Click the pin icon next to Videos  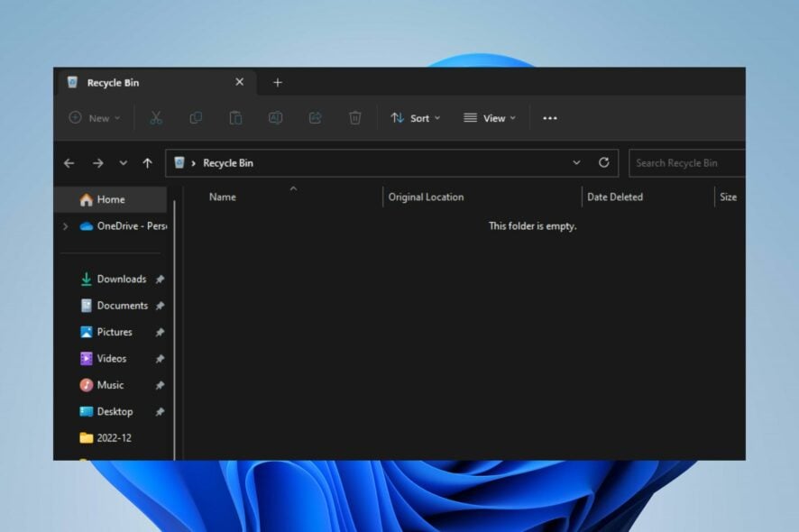pos(160,359)
